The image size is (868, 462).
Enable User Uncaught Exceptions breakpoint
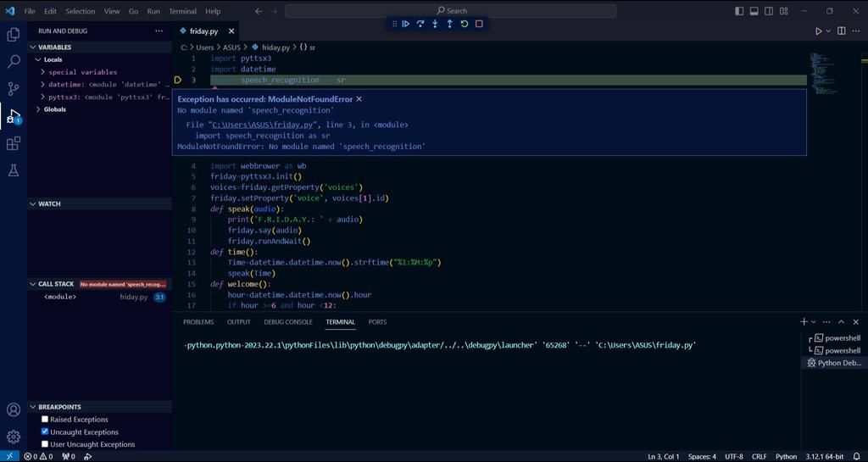point(45,444)
